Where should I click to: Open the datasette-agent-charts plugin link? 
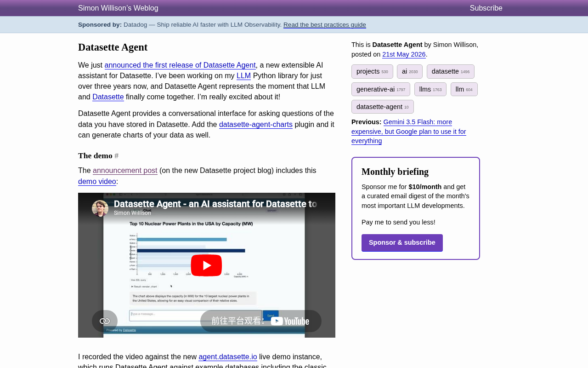(256, 125)
